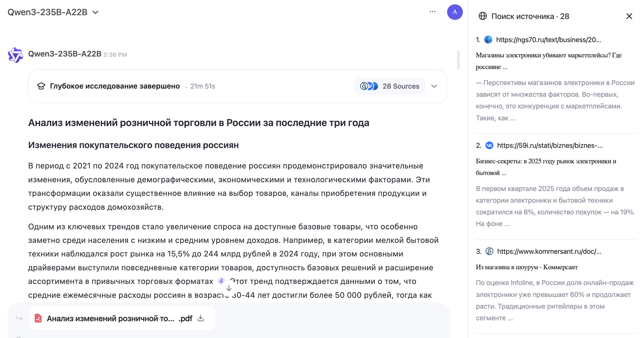Click the Qwen logo avatar icon
The image size is (644, 338).
click(15, 55)
